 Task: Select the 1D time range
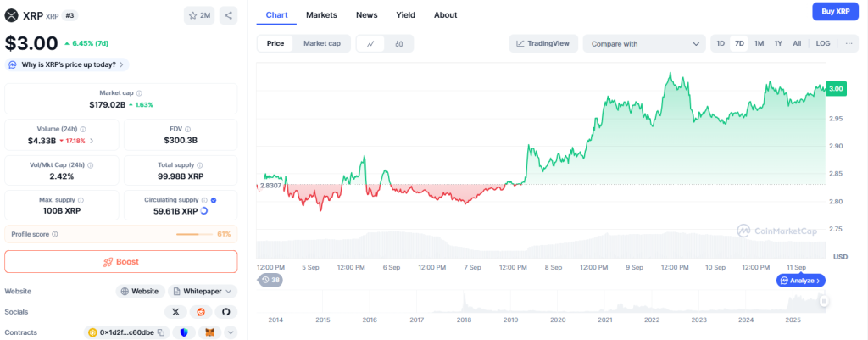[x=721, y=44]
